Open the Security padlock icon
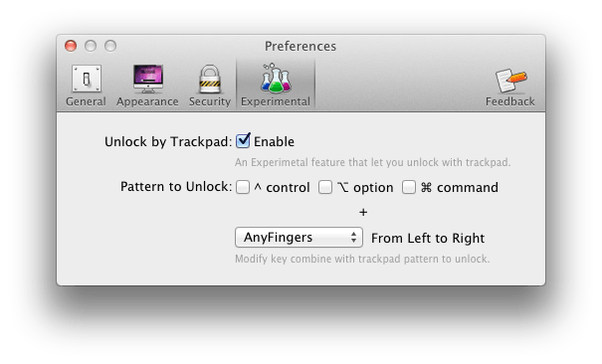602x364 pixels. [210, 79]
